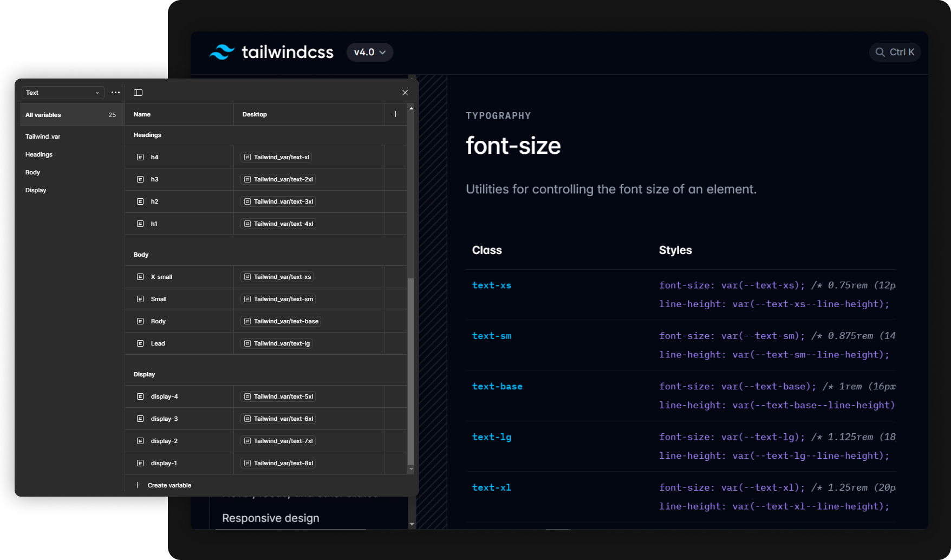The width and height of the screenshot is (951, 560).
Task: Open the text-sm class link
Action: [x=492, y=336]
